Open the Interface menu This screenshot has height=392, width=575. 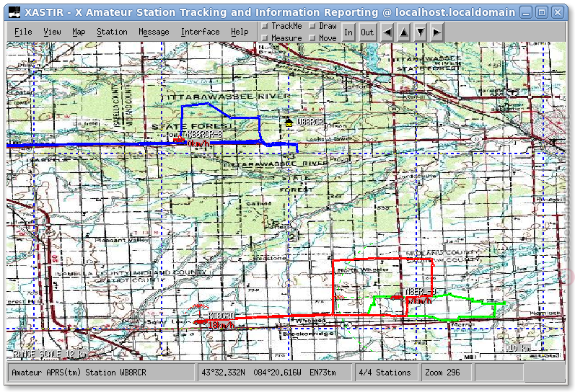(201, 32)
